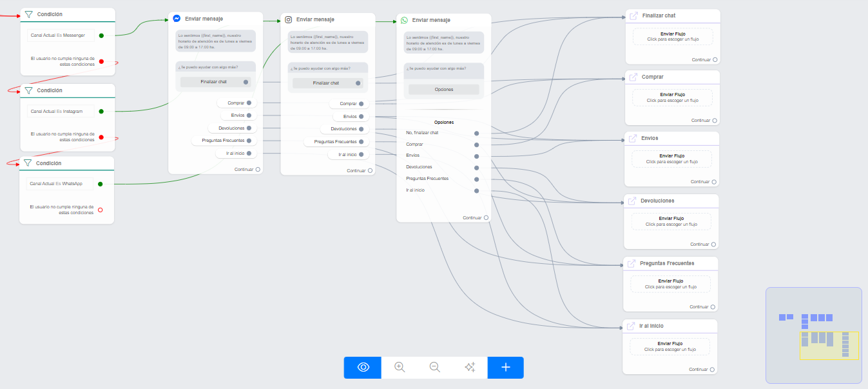The image size is (868, 389).
Task: Click the sparkle auto-arrange icon
Action: [470, 367]
